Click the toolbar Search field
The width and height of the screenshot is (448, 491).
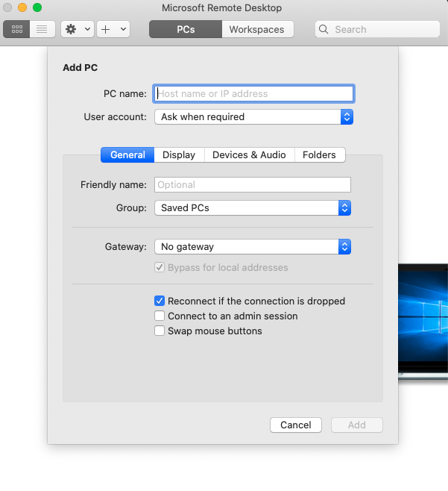pyautogui.click(x=384, y=30)
